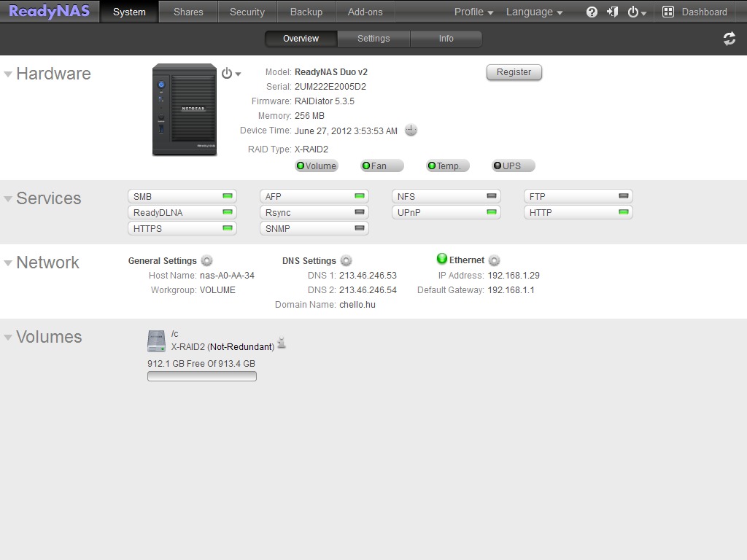The height and width of the screenshot is (560, 747).
Task: Click the Volume status indicator
Action: (x=317, y=166)
